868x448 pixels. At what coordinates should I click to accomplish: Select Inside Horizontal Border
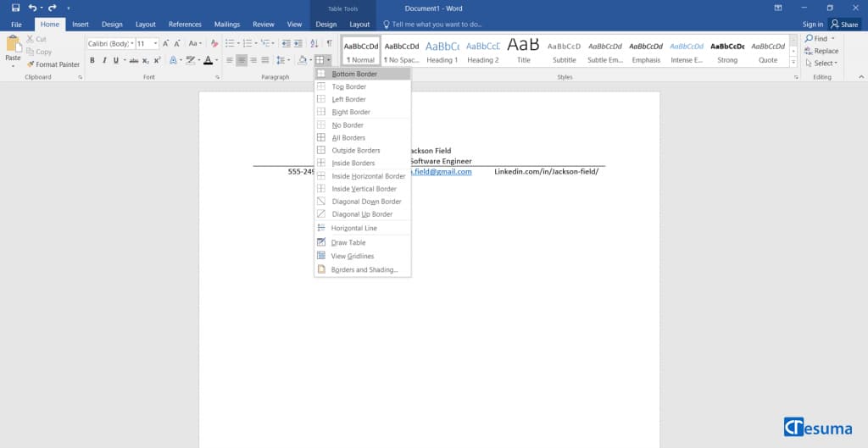tap(363, 176)
